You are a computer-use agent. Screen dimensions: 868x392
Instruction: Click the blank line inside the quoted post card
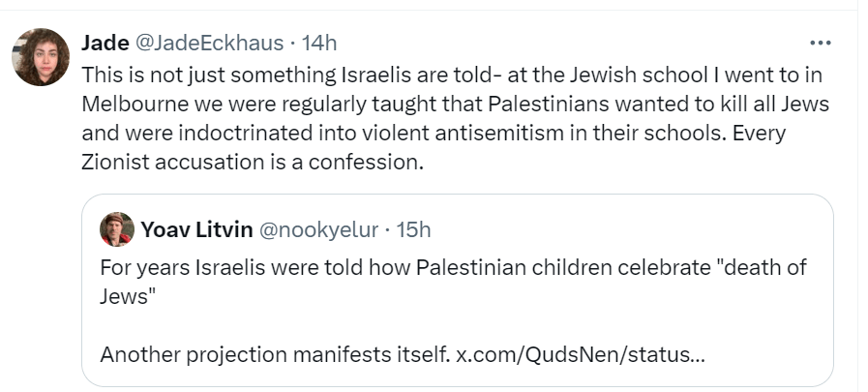(458, 325)
